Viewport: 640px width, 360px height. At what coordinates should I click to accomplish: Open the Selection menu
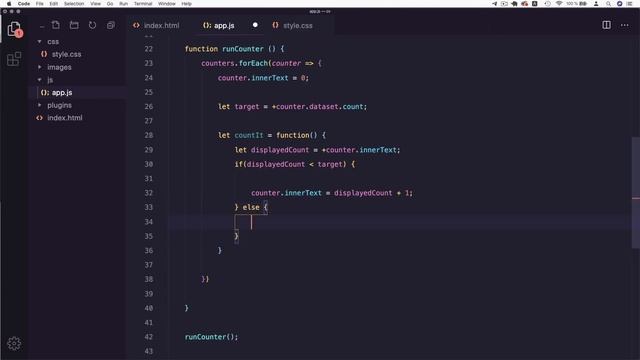click(74, 4)
